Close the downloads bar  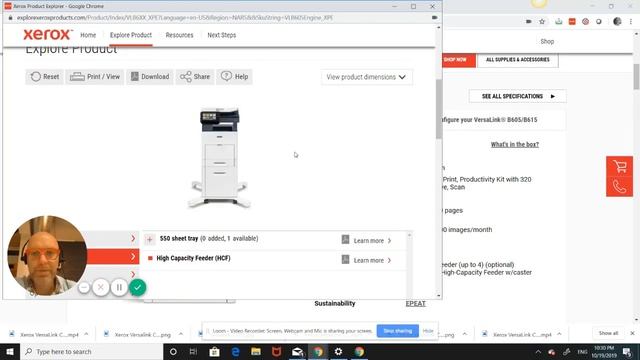click(632, 333)
